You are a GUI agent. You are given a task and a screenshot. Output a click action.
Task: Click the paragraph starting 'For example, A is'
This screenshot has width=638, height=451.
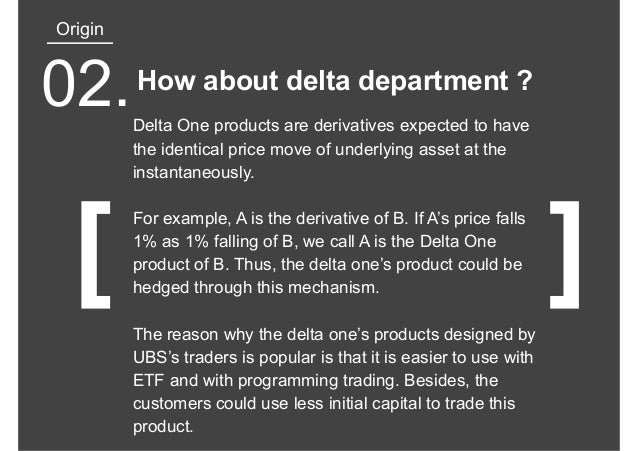[x=329, y=253]
